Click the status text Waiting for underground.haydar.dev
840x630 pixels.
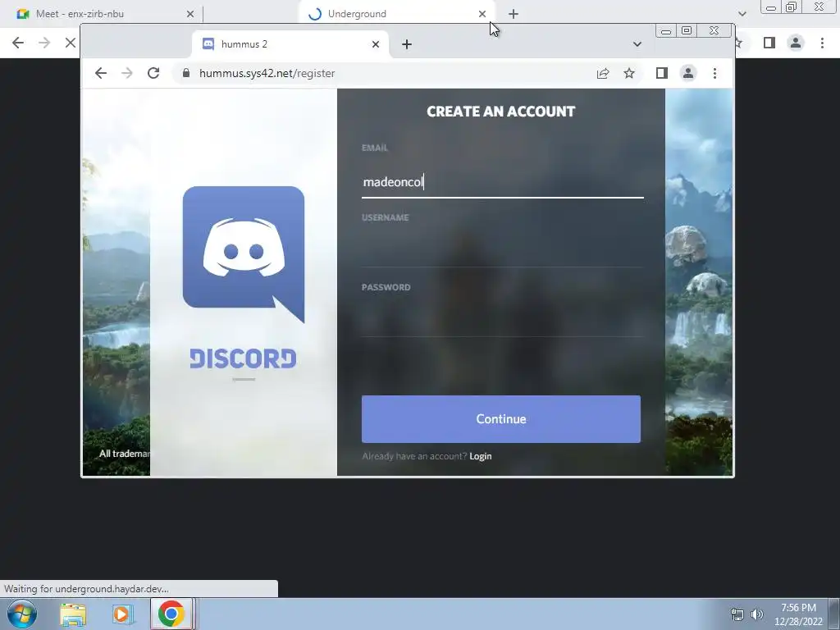point(86,589)
